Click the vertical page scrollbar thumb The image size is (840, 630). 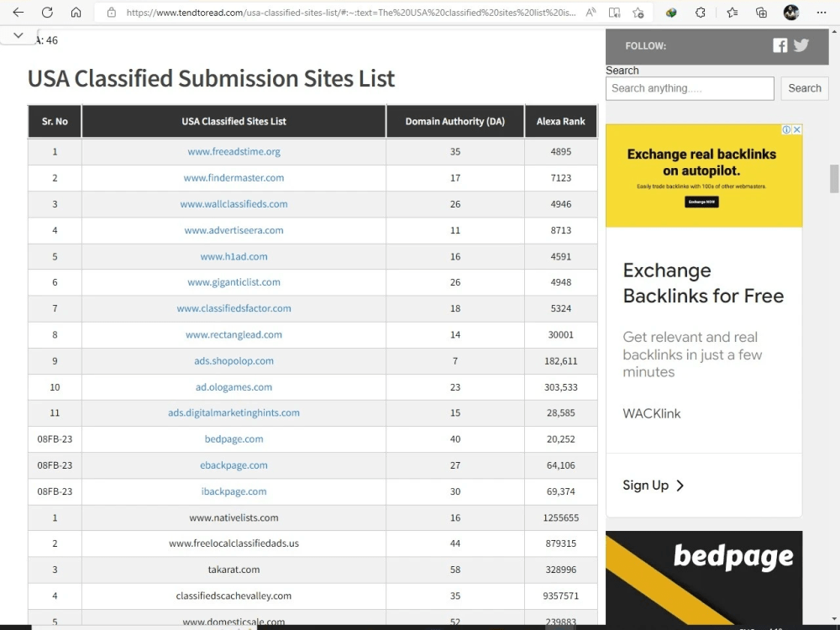tap(834, 179)
